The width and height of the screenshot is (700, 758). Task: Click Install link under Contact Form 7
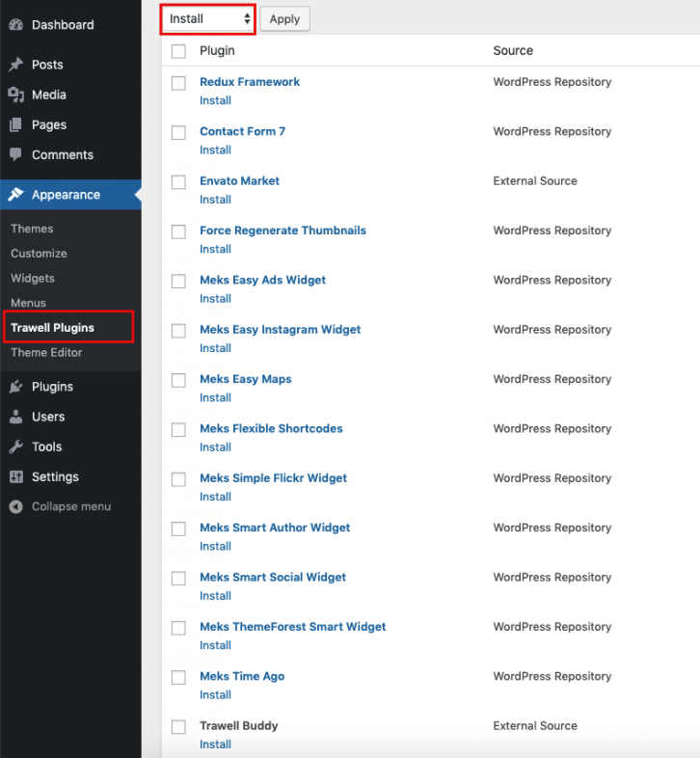(215, 149)
